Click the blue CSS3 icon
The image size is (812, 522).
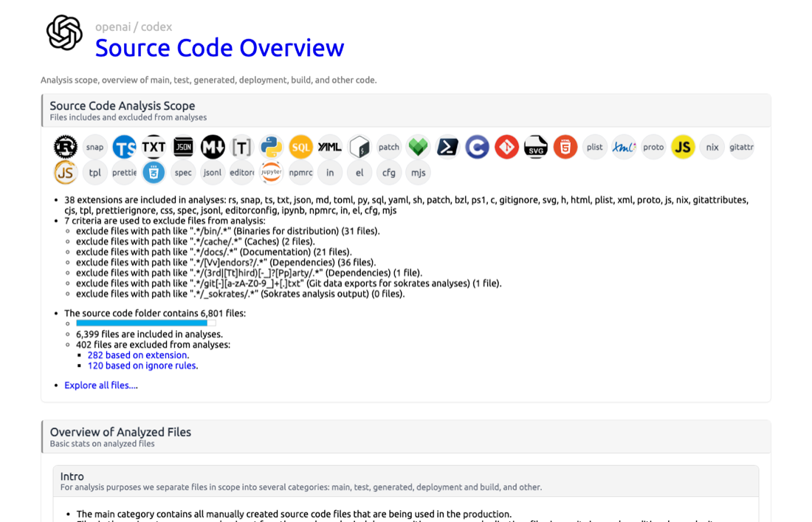(x=154, y=173)
